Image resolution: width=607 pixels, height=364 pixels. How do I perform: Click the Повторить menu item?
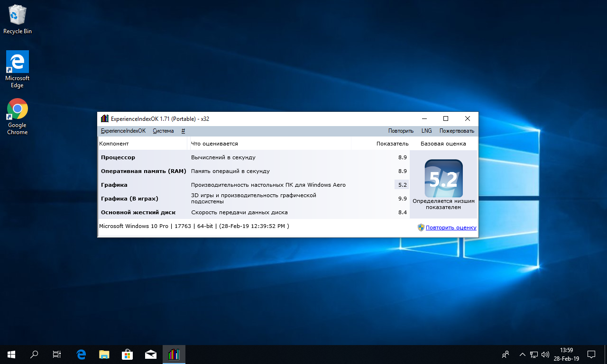[x=401, y=131]
